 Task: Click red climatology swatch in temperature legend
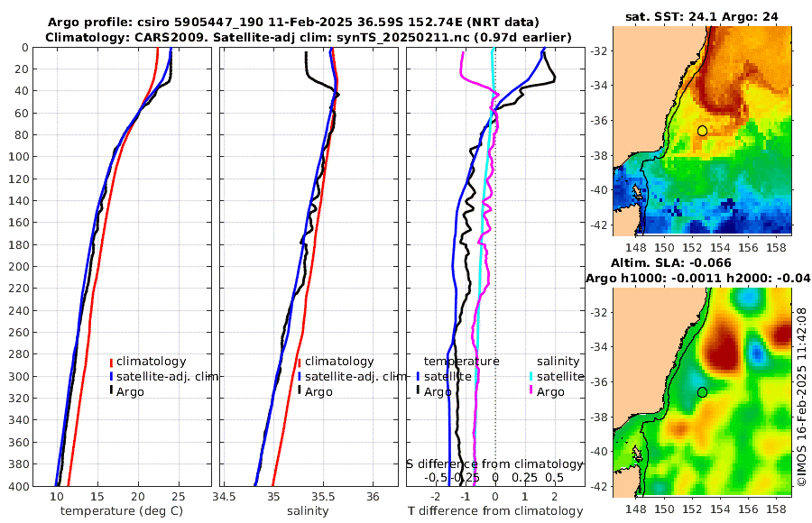(111, 362)
